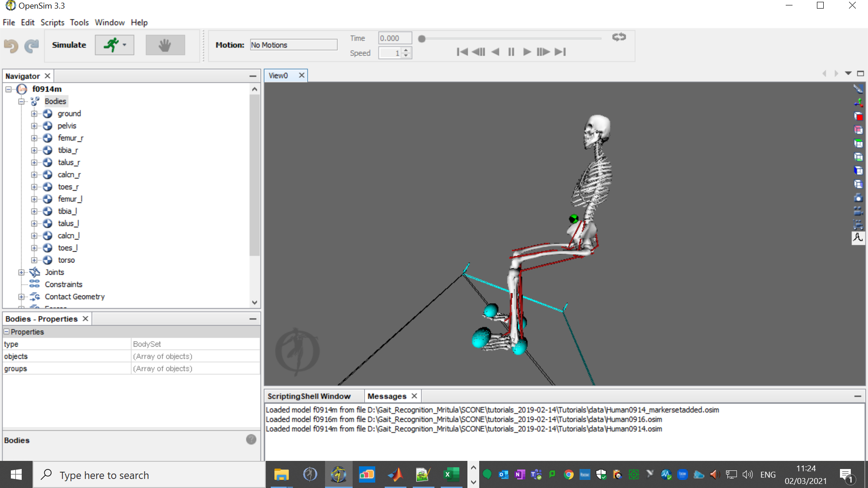This screenshot has width=868, height=488.
Task: Step backward one frame
Action: click(478, 52)
